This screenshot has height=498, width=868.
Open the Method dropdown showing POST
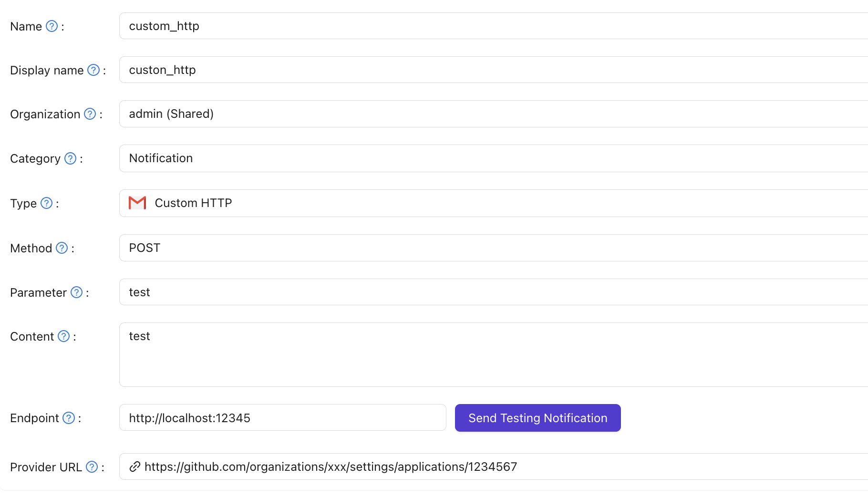(334, 248)
